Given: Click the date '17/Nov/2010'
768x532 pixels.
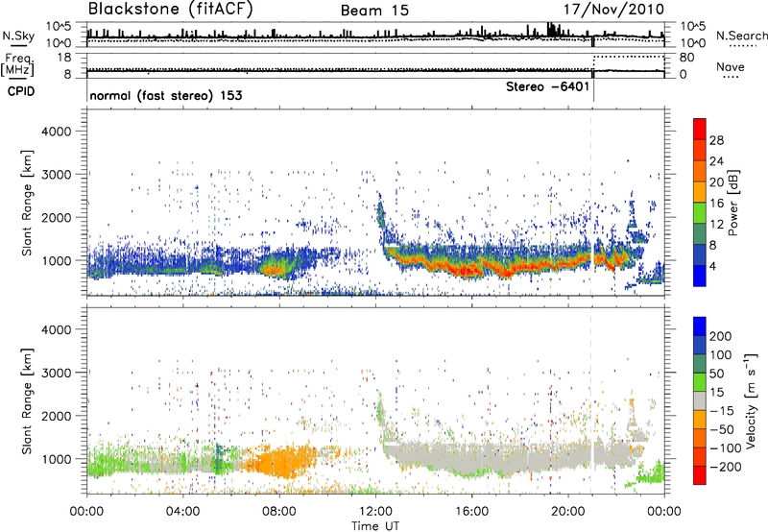Looking at the screenshot, I should (x=613, y=10).
